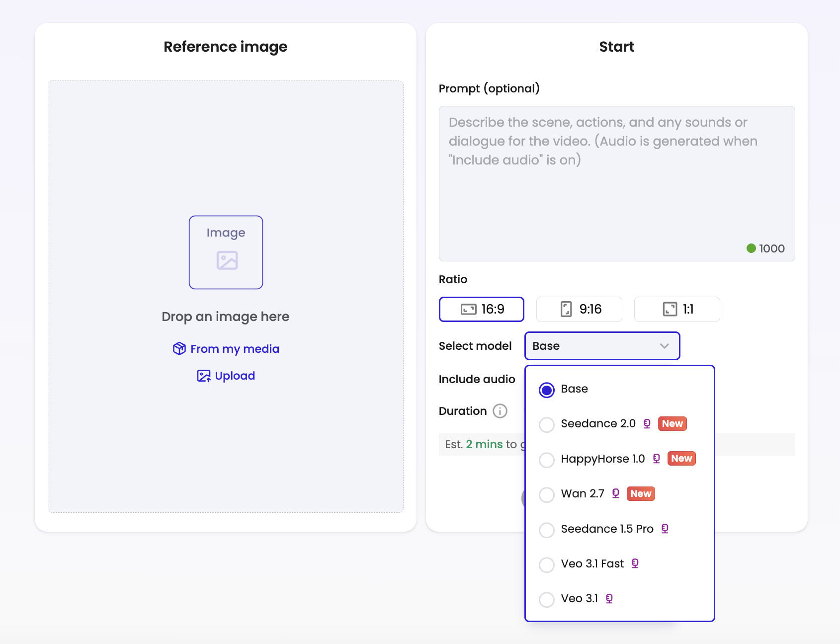This screenshot has height=644, width=840.
Task: Click the Seedance 1.5 Pro option label
Action: click(607, 529)
